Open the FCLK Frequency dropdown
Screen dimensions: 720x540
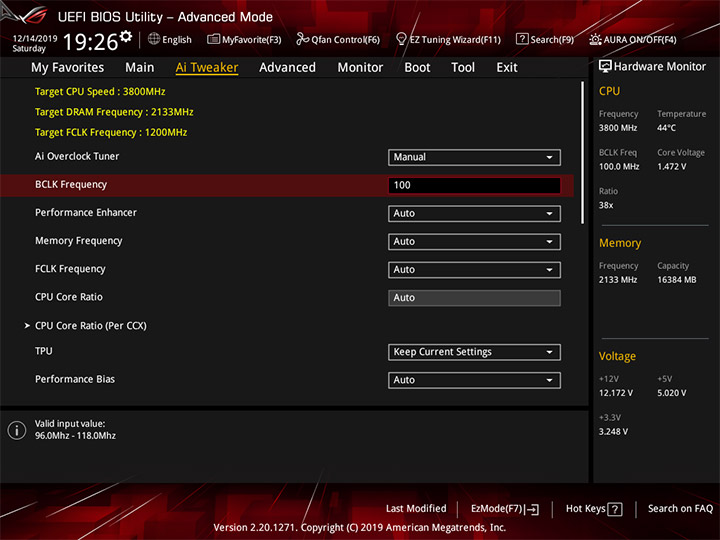474,270
